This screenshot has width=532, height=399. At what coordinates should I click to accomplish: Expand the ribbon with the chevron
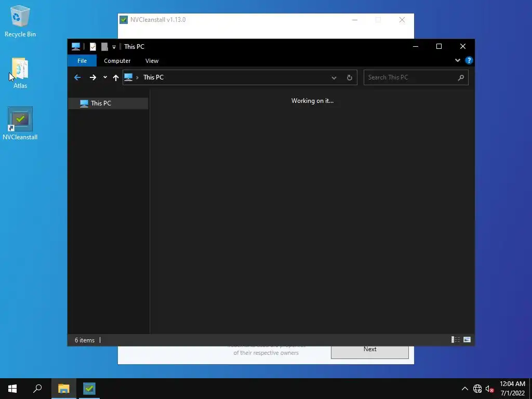click(x=457, y=60)
